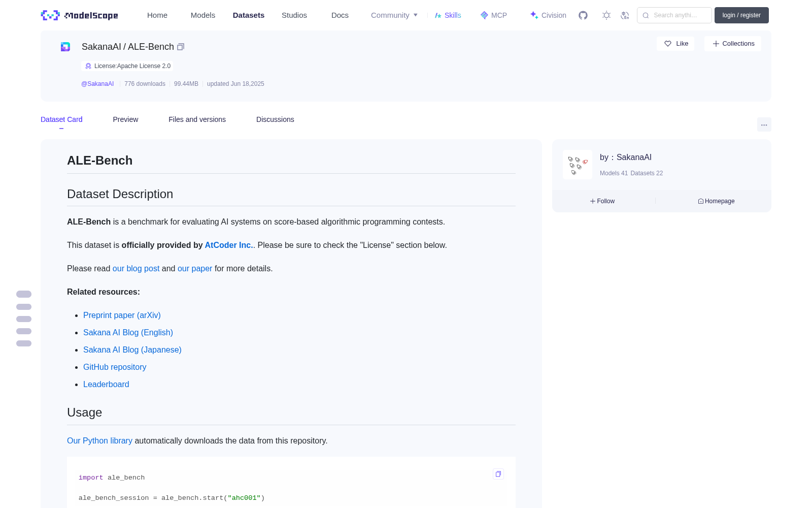The height and width of the screenshot is (508, 812).
Task: Expand the Community dropdown menu
Action: (394, 15)
